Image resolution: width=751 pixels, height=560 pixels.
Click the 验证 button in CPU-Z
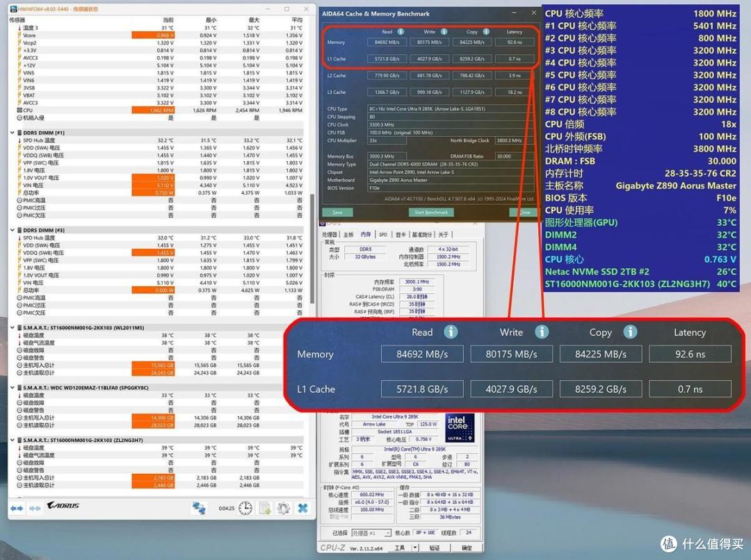pos(435,547)
